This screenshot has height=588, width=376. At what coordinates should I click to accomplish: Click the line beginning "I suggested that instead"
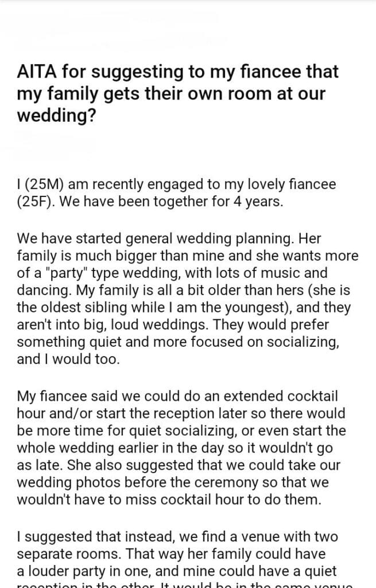(x=178, y=537)
